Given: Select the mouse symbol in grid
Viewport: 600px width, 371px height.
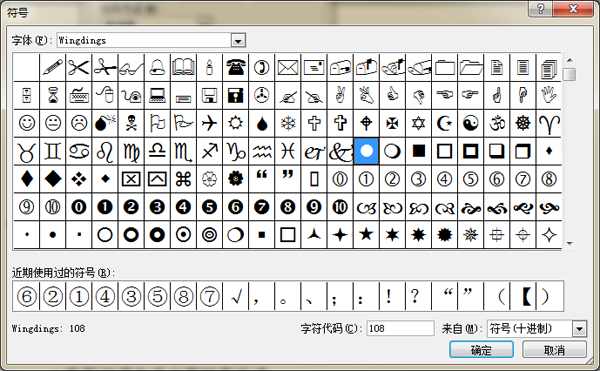Looking at the screenshot, I should pos(105,95).
